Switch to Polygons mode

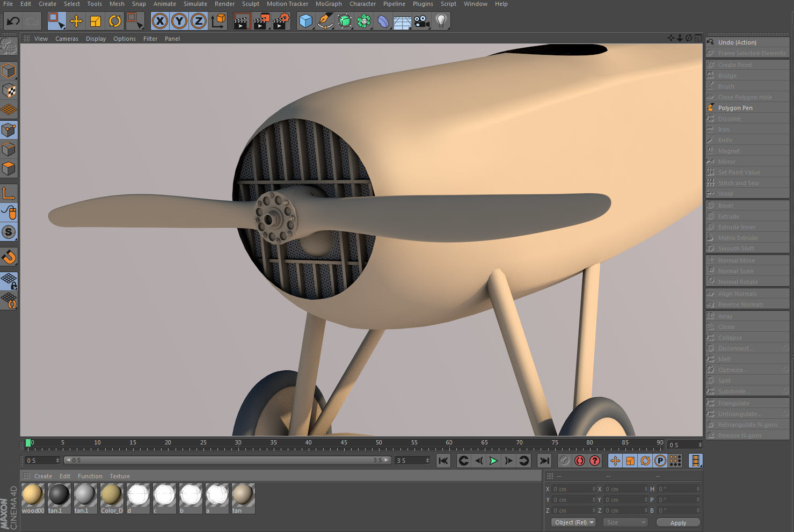click(x=9, y=168)
